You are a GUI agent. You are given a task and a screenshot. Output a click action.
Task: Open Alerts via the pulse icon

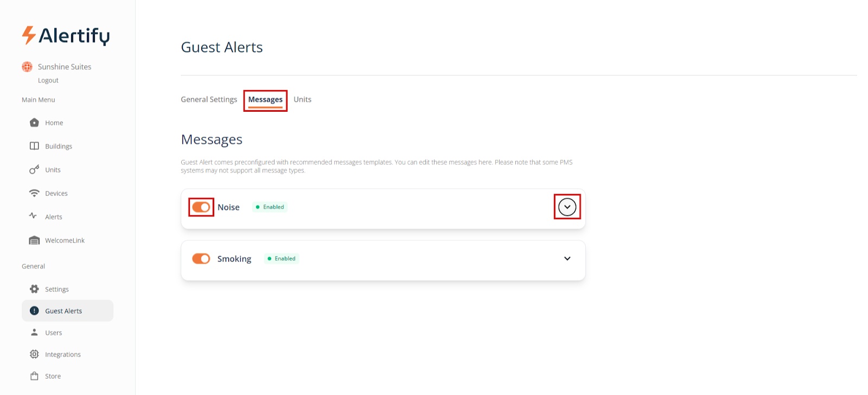[33, 216]
